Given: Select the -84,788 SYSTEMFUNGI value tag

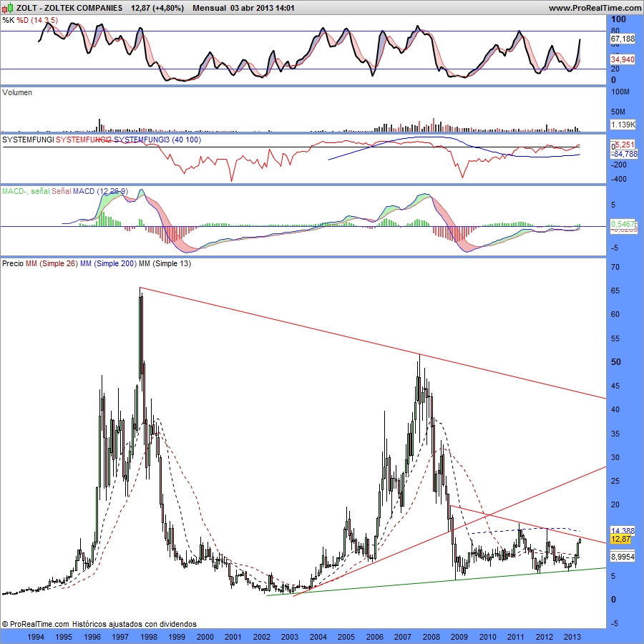Looking at the screenshot, I should [623, 154].
